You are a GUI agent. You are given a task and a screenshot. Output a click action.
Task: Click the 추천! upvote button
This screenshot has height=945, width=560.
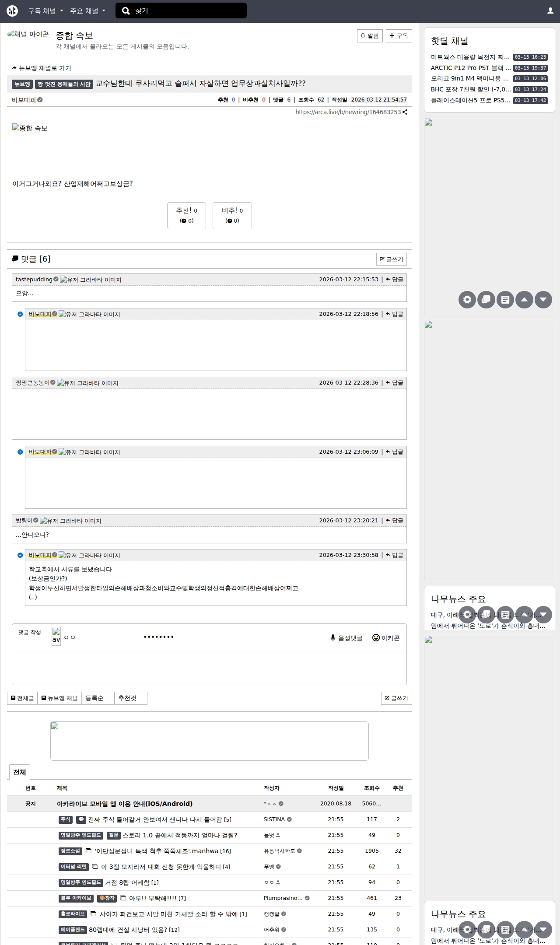pyautogui.click(x=186, y=216)
